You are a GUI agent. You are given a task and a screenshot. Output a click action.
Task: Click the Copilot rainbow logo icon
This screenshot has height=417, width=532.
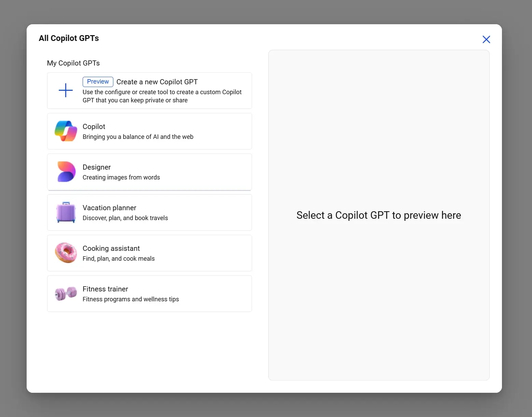(66, 131)
